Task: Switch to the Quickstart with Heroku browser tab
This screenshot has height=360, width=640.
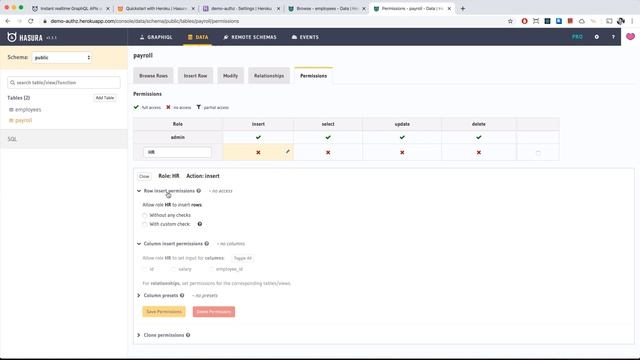Action: pyautogui.click(x=156, y=8)
